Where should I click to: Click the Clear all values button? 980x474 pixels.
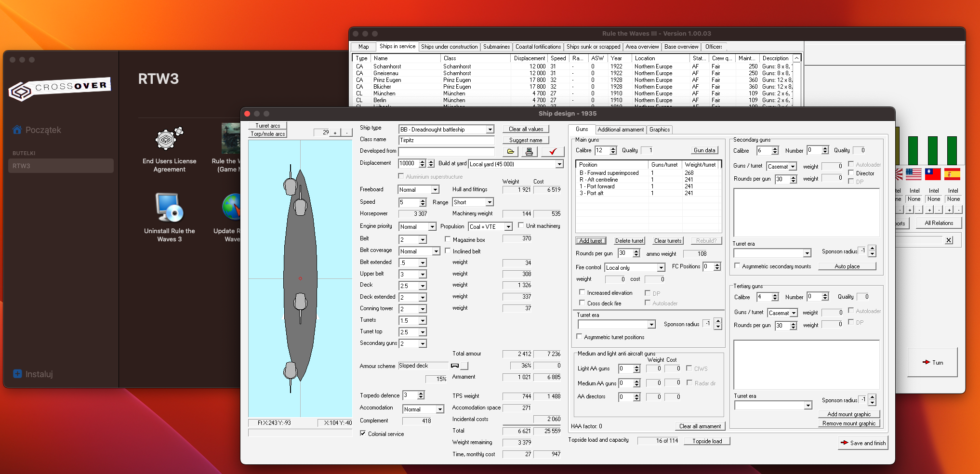tap(526, 129)
